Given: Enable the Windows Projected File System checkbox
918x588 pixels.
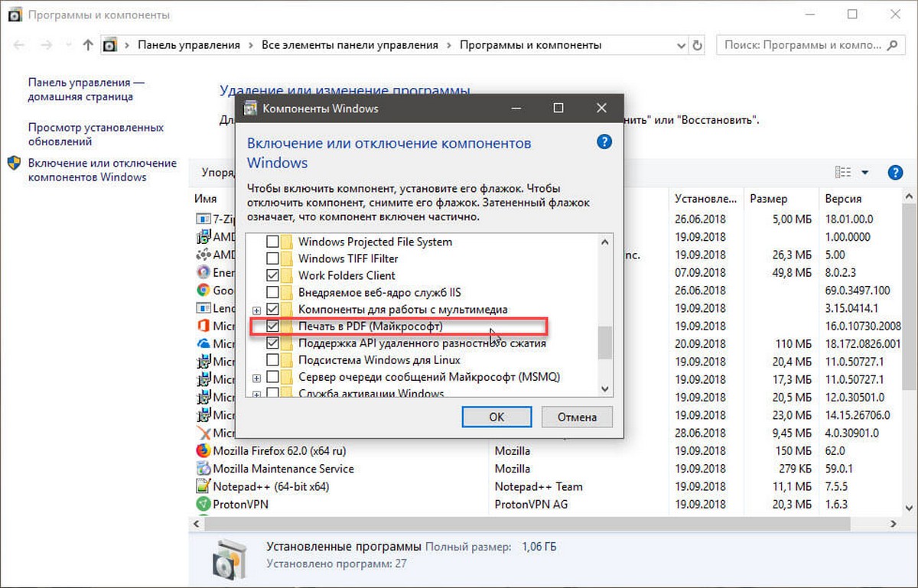Looking at the screenshot, I should click(x=272, y=242).
